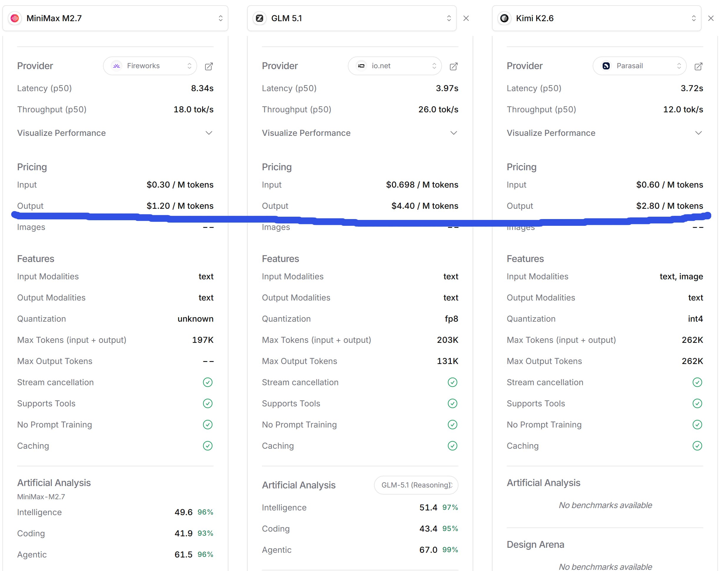
Task: Click Kimi K2.6 Supports Tools check icon
Action: (697, 403)
